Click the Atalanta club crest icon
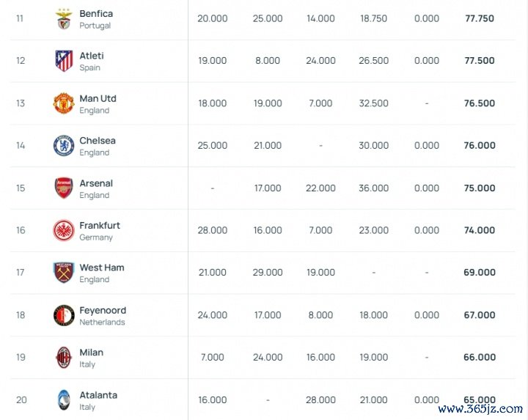 [x=64, y=399]
